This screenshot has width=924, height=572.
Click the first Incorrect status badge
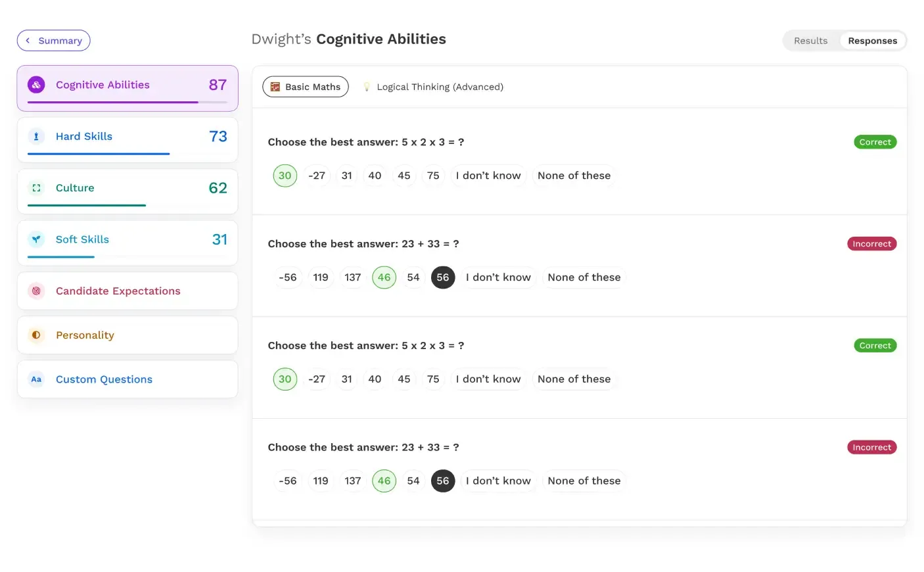[871, 244]
